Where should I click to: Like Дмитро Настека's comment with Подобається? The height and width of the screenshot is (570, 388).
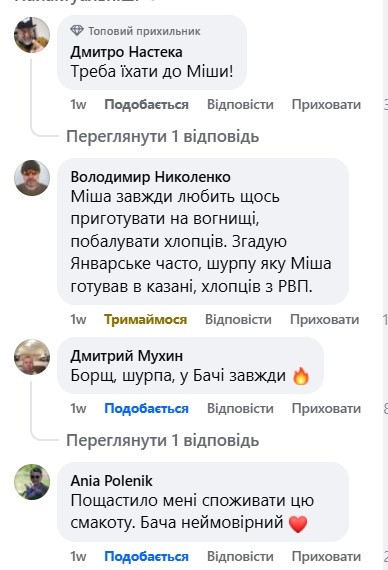146,105
